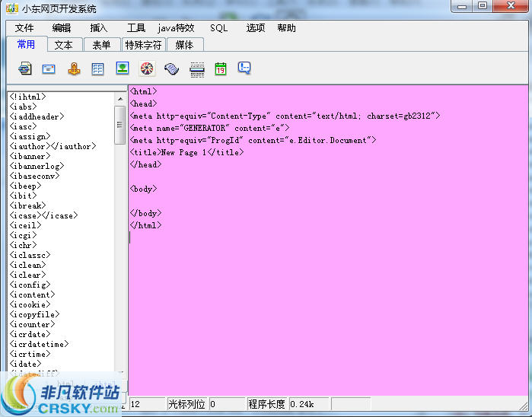Select <iasc> in the tag list
Image resolution: width=532 pixels, height=417 pixels.
point(23,126)
